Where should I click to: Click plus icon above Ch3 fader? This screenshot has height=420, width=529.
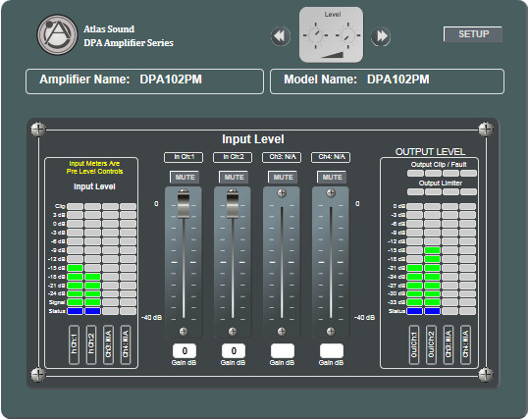(282, 193)
